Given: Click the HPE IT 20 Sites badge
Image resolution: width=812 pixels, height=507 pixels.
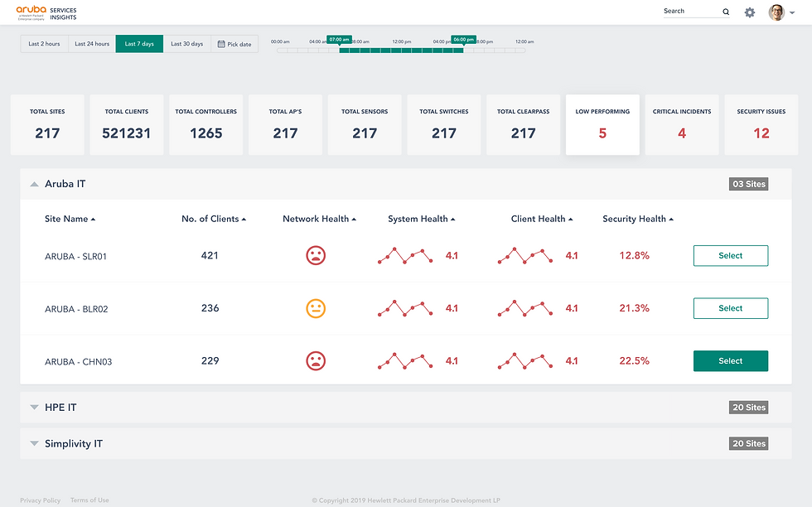Looking at the screenshot, I should pos(748,407).
